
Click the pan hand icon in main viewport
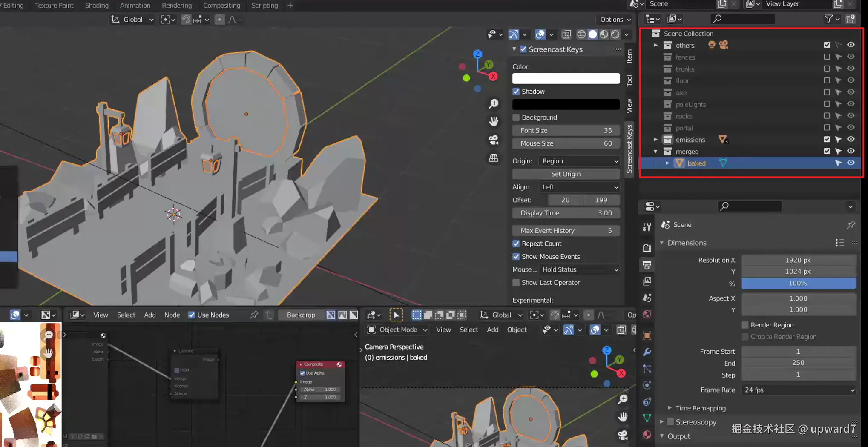494,122
